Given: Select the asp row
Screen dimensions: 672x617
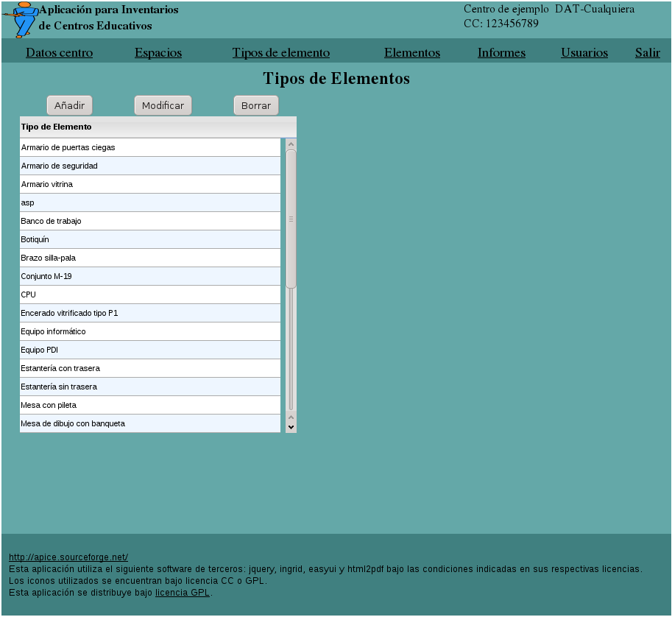Looking at the screenshot, I should coord(150,202).
